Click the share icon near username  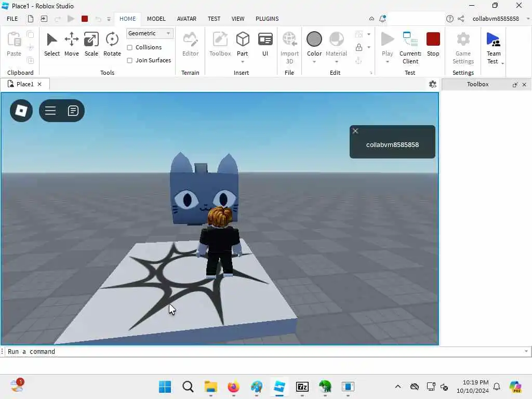461,19
